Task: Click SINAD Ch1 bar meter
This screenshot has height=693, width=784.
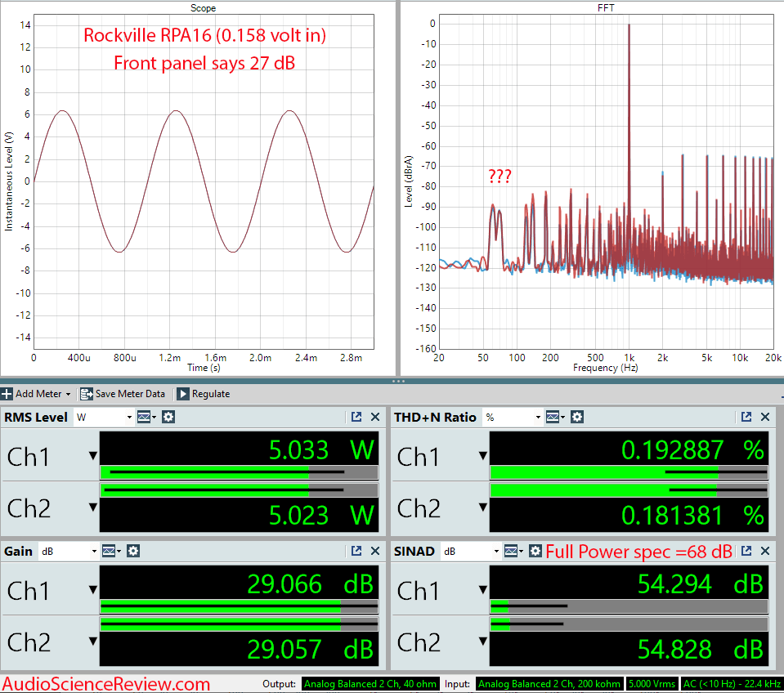Action: click(629, 606)
